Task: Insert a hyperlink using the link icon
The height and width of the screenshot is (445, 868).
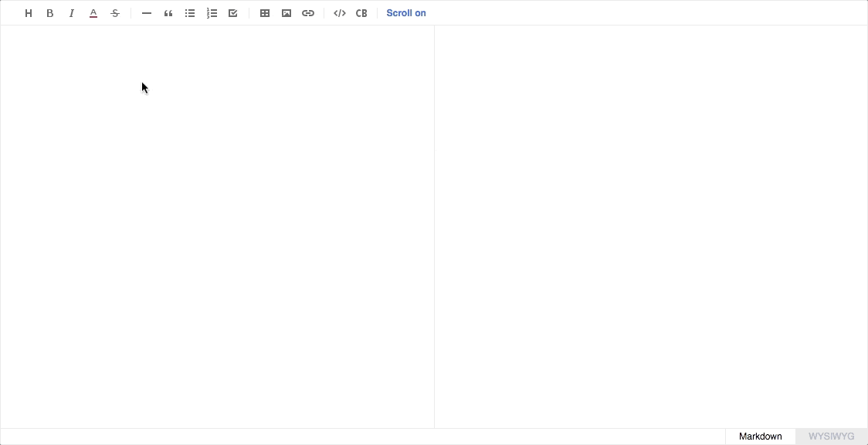Action: pos(308,13)
